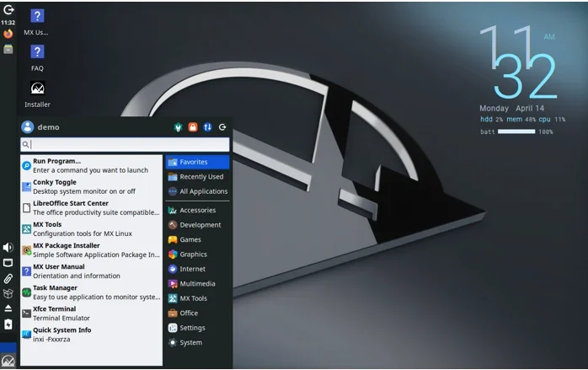
Task: Launch Task Manager
Action: 92,292
